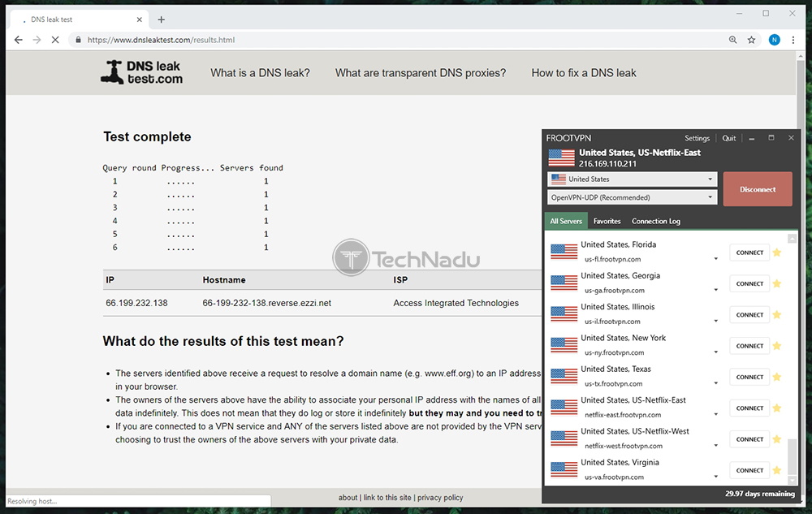The image size is (812, 514).
Task: Click the browser forward arrow
Action: [x=37, y=40]
